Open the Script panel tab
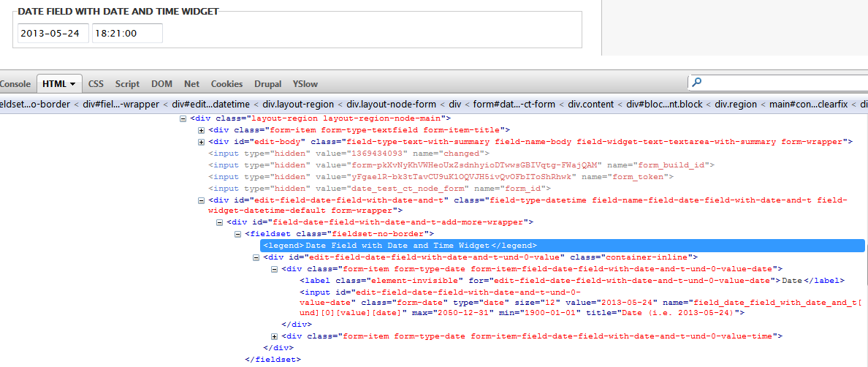 click(x=127, y=84)
